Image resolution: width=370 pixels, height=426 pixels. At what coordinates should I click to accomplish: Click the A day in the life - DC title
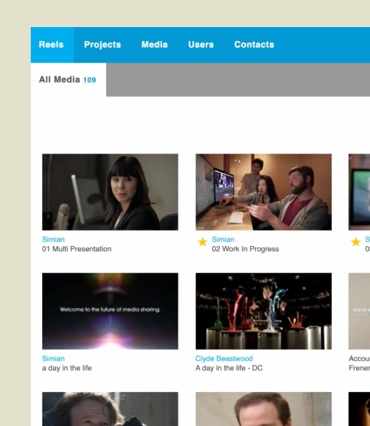[x=229, y=368]
